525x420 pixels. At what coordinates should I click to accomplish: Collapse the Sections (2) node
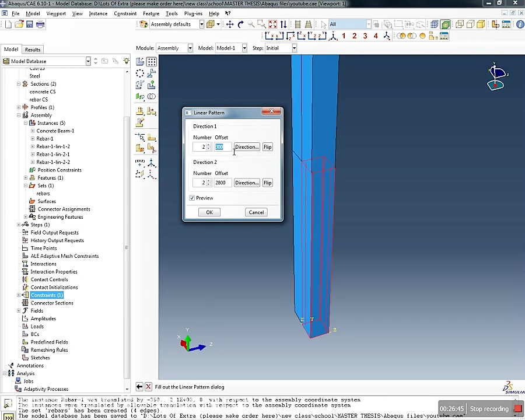19,84
